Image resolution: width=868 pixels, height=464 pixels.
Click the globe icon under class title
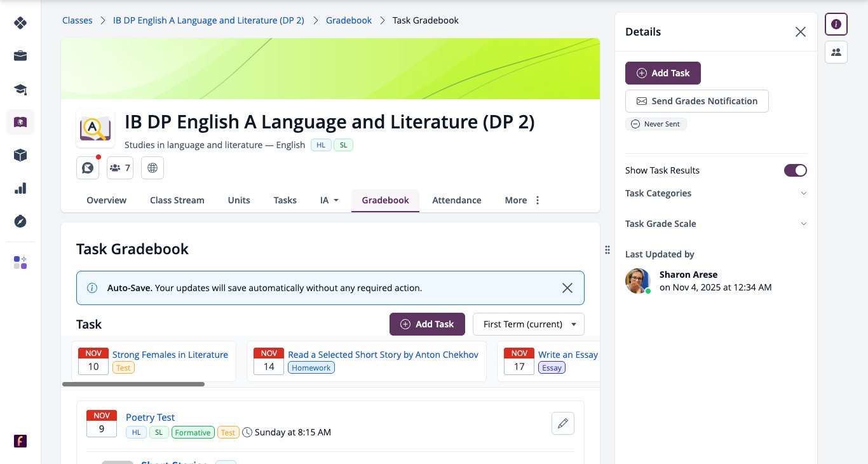point(153,168)
